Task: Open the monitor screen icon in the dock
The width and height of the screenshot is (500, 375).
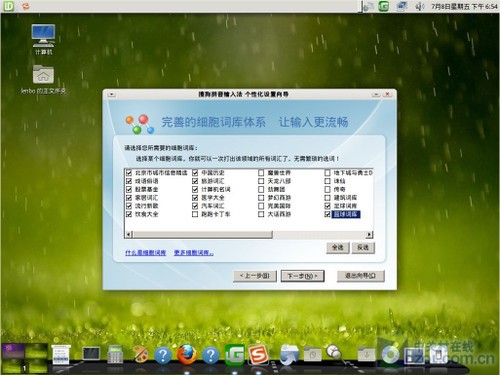Action: click(x=91, y=354)
